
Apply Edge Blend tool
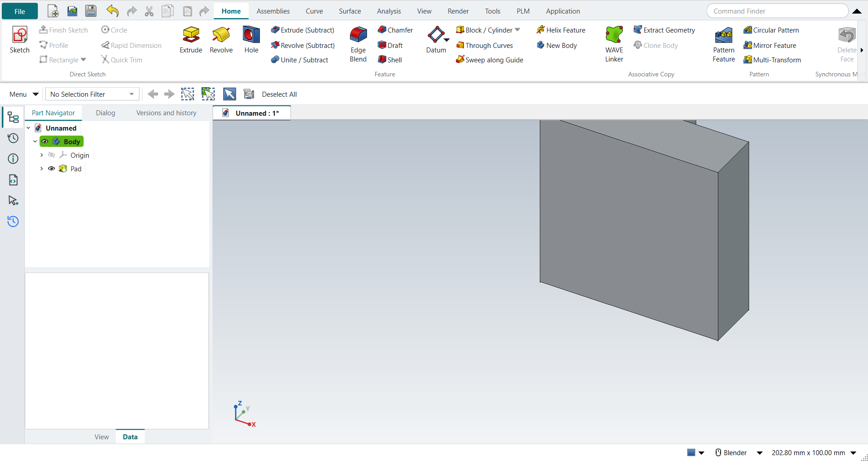[x=358, y=44]
